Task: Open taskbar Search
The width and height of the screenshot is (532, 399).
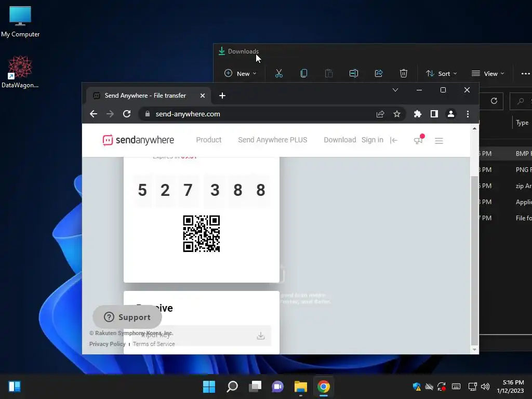Action: (232, 387)
